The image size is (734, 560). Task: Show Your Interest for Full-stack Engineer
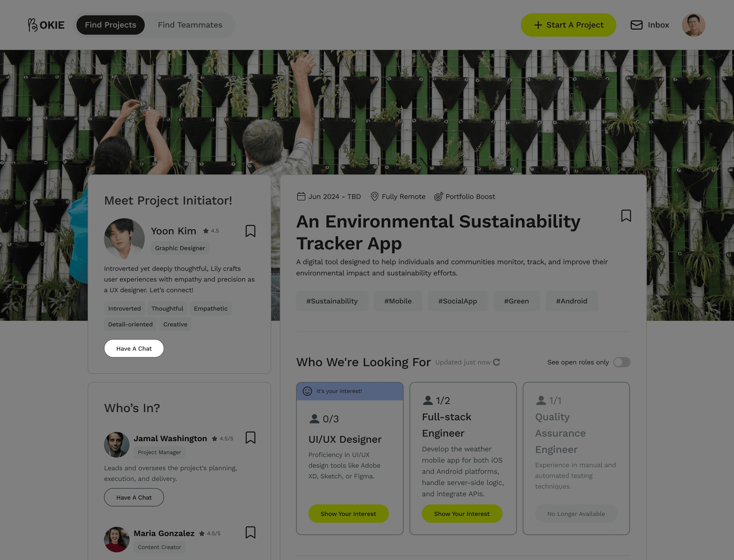pyautogui.click(x=462, y=514)
